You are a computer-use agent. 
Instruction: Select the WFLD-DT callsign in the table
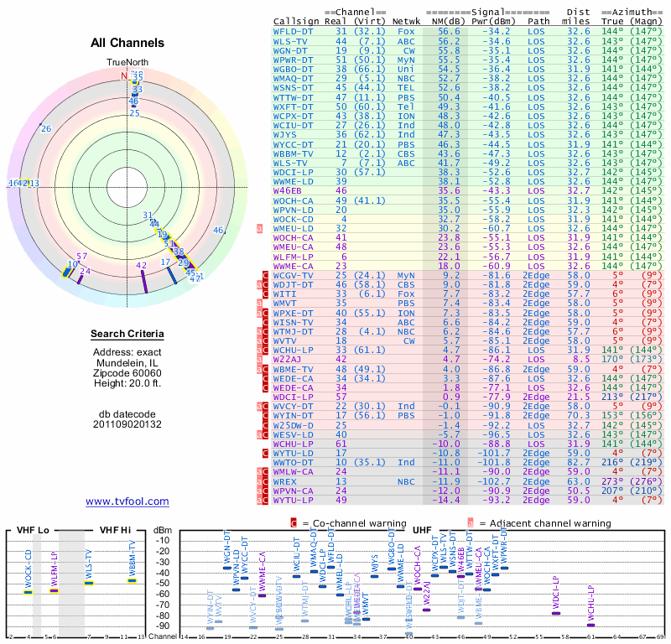tap(293, 30)
